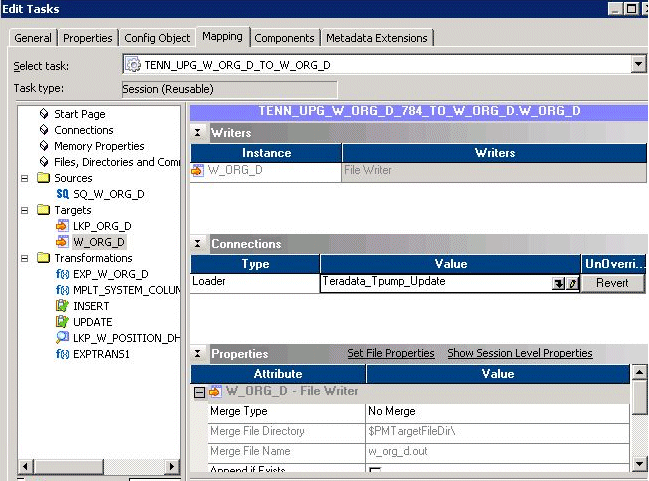Click the Properties Attribute column header
Screen dimensions: 649x481
(x=278, y=374)
